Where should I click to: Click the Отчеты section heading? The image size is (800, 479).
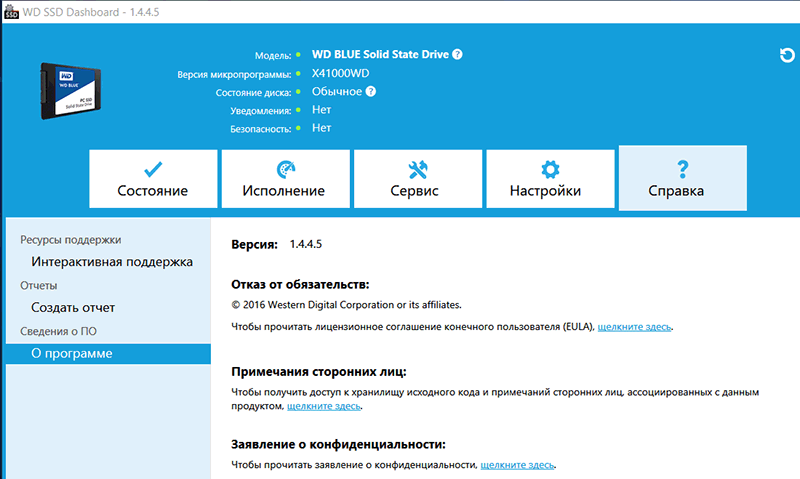pyautogui.click(x=39, y=286)
